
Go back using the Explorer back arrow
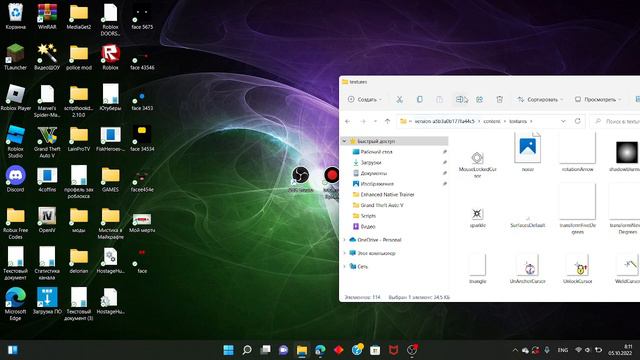348,121
